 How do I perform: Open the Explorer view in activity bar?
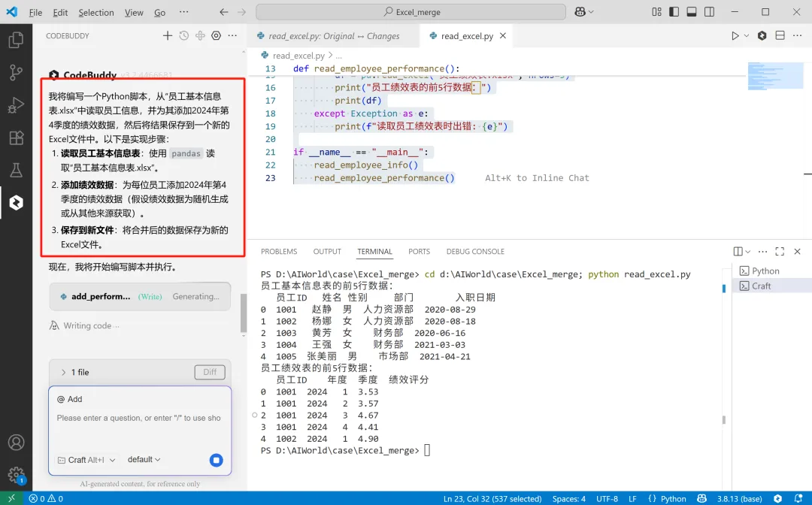pyautogui.click(x=16, y=39)
